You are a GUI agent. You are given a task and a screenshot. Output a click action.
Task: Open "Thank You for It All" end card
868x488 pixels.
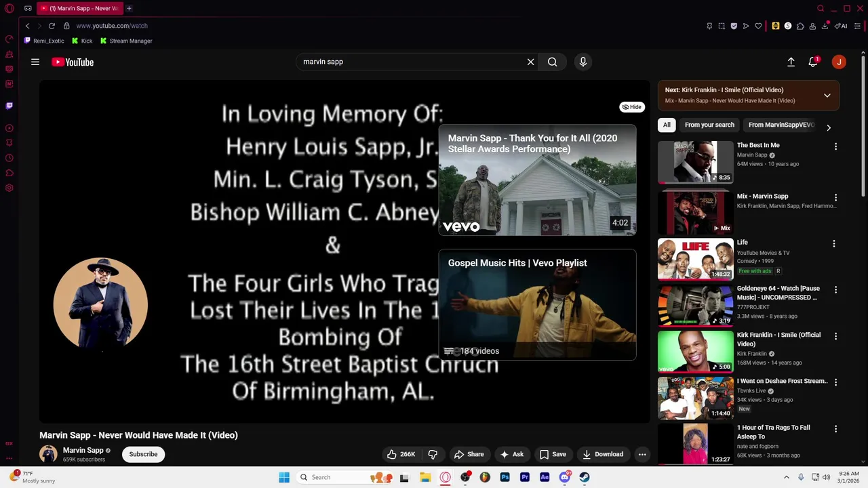537,180
